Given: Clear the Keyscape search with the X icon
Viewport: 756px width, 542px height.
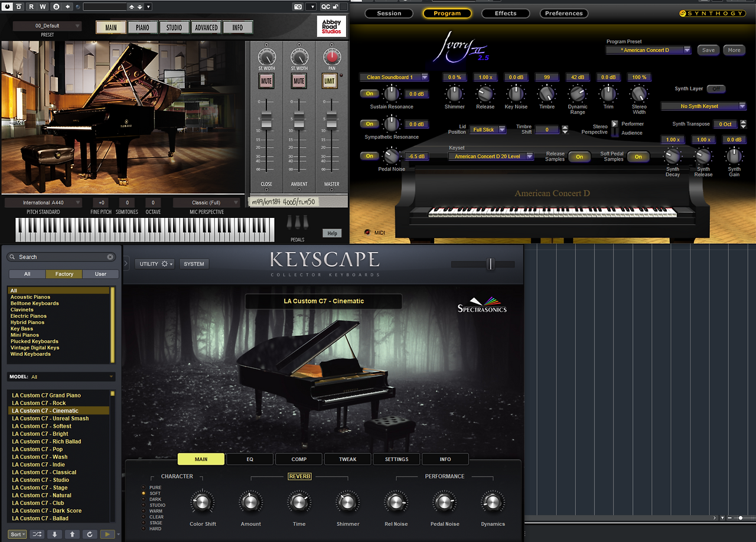Looking at the screenshot, I should pos(110,257).
